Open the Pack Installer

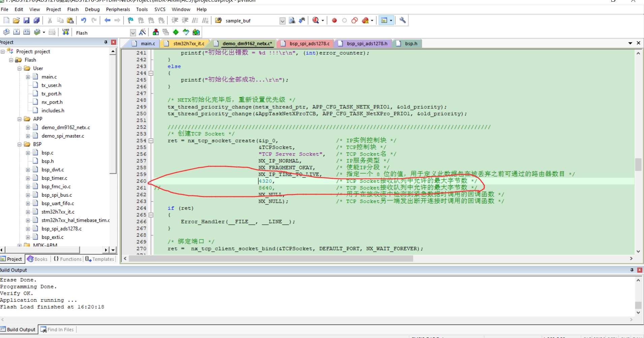tap(196, 32)
